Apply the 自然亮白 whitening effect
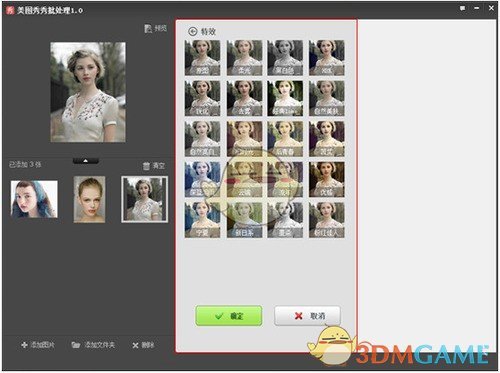The image size is (500, 373). [x=202, y=139]
